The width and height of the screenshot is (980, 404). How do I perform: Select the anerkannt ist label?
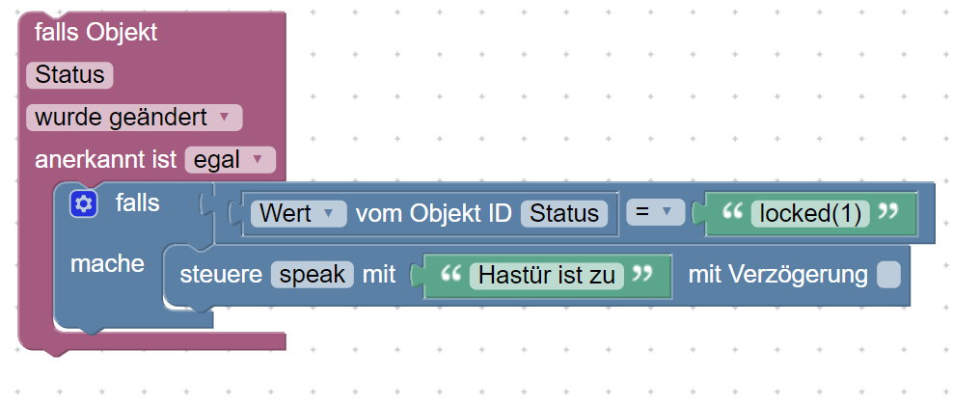coord(106,160)
